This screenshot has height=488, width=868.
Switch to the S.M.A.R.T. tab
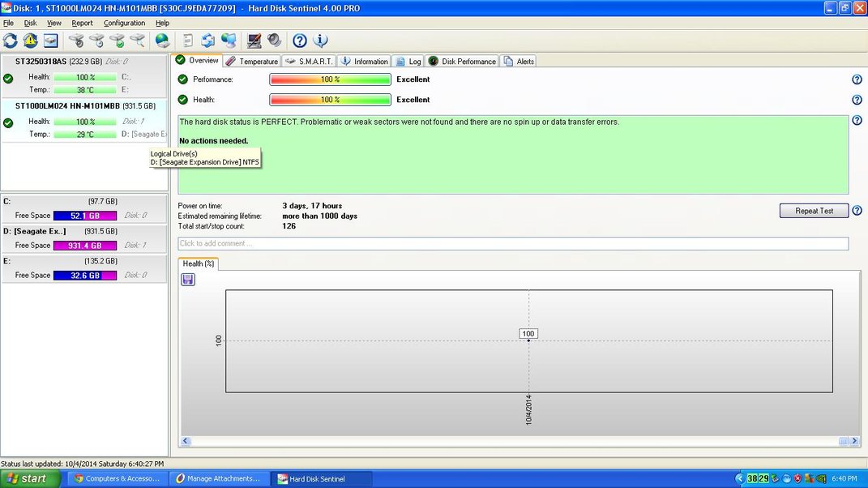click(x=309, y=62)
